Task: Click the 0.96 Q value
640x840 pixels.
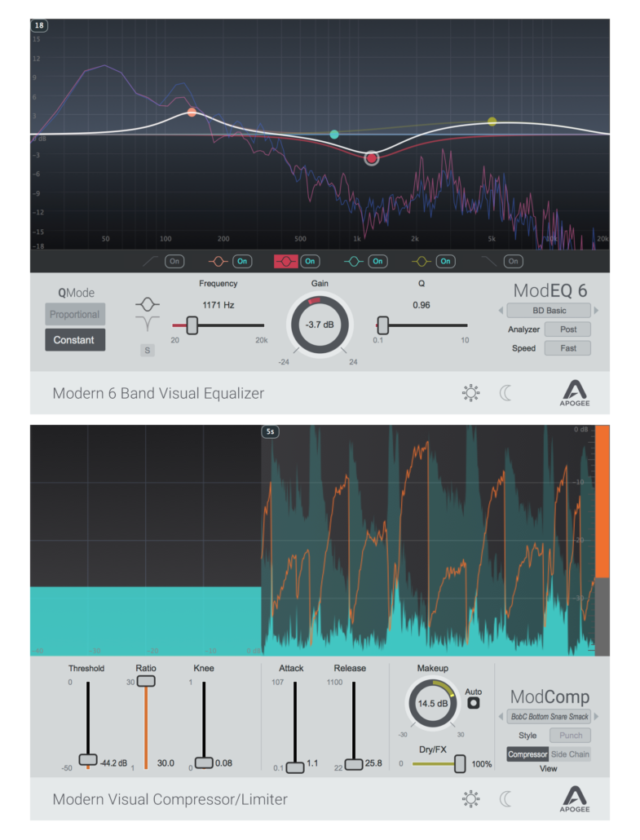Action: click(421, 305)
